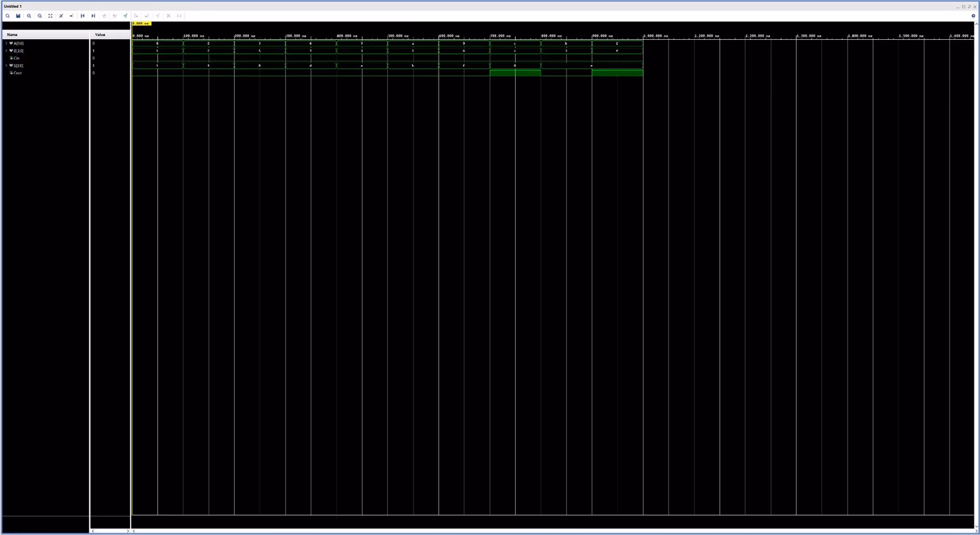The height and width of the screenshot is (535, 980).
Task: Expand the A[3:0] bus signal
Action: click(6, 43)
